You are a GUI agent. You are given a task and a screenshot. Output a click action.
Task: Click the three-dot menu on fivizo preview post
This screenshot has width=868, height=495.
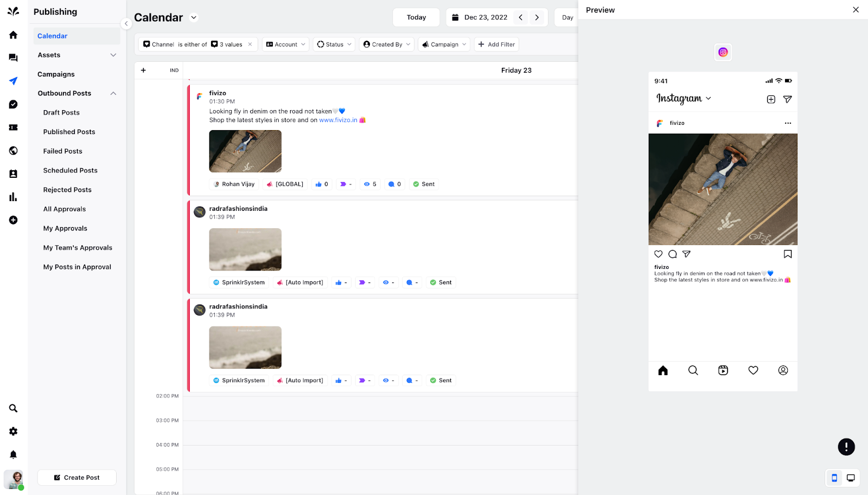click(x=788, y=123)
